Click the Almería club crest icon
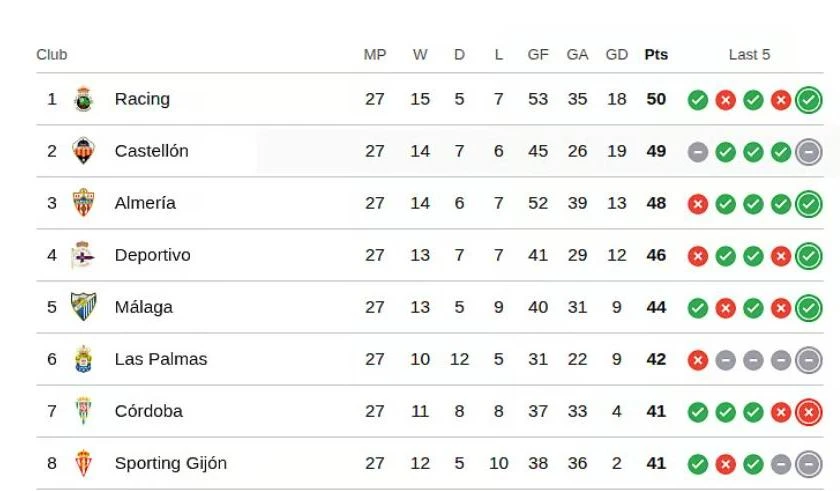This screenshot has width=840, height=491. click(84, 203)
